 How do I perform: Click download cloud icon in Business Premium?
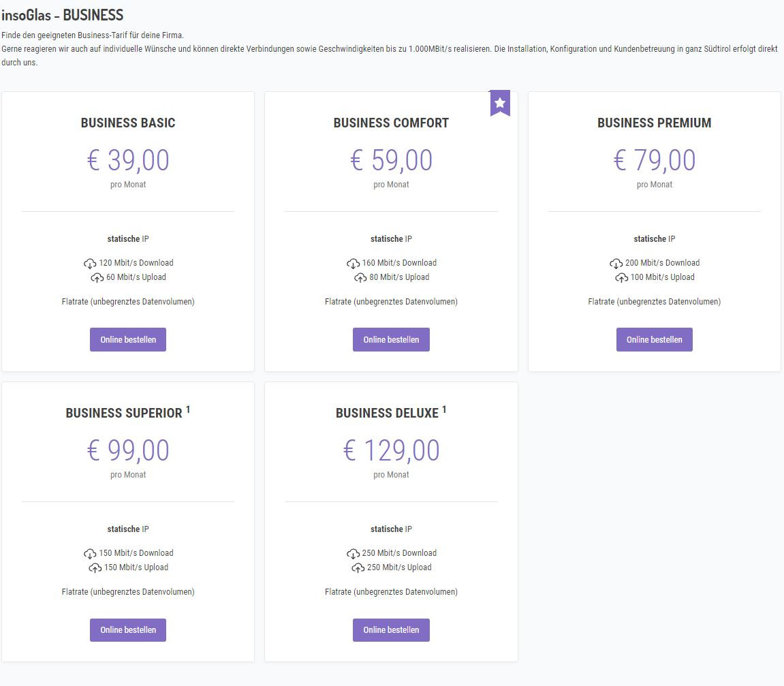click(616, 264)
